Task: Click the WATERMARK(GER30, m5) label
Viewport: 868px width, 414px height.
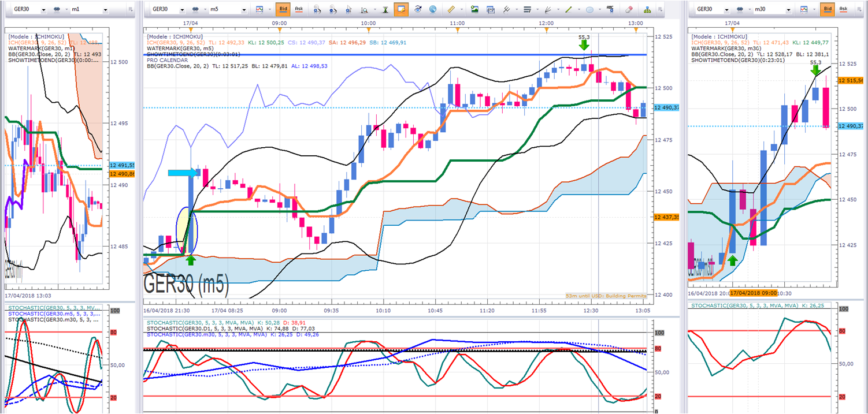Action: coord(181,49)
